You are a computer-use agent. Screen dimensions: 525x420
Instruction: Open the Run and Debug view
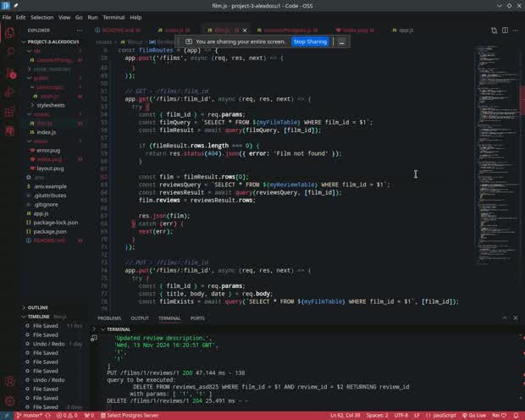point(10,94)
